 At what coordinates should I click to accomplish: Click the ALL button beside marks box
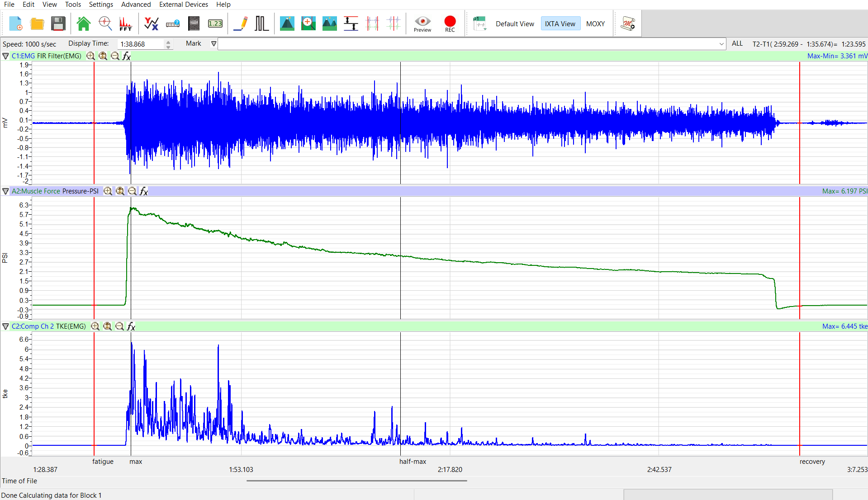pyautogui.click(x=737, y=44)
